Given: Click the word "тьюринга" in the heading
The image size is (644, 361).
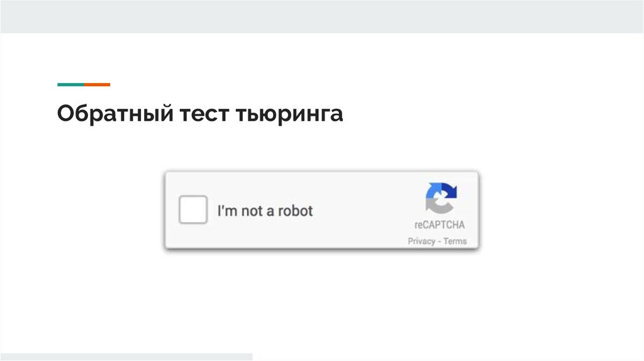Looking at the screenshot, I should coord(290,114).
